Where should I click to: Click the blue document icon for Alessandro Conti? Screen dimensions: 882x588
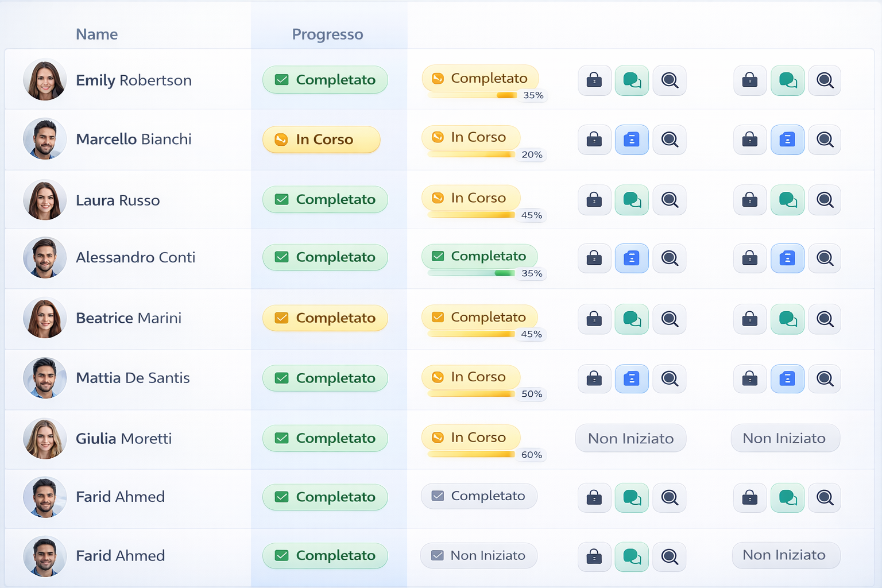[632, 258]
